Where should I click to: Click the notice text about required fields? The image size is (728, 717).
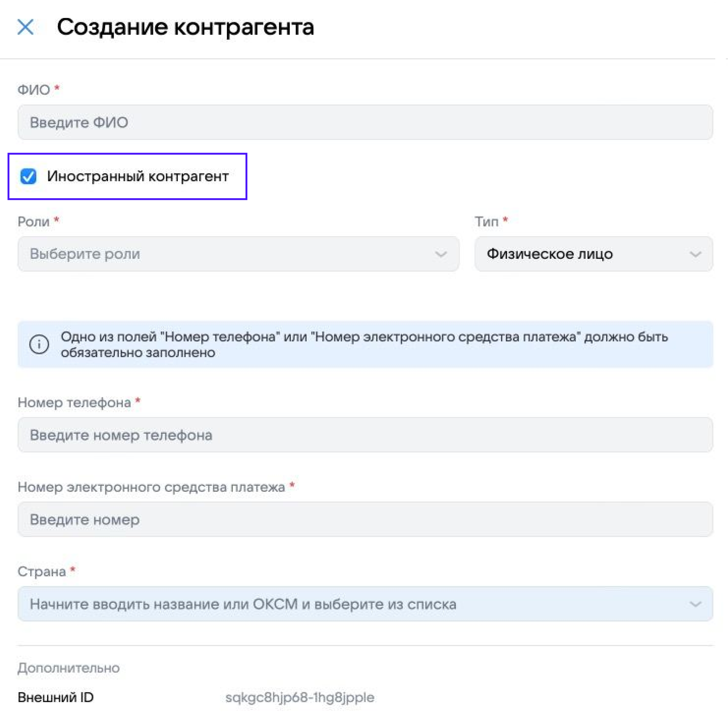click(364, 344)
